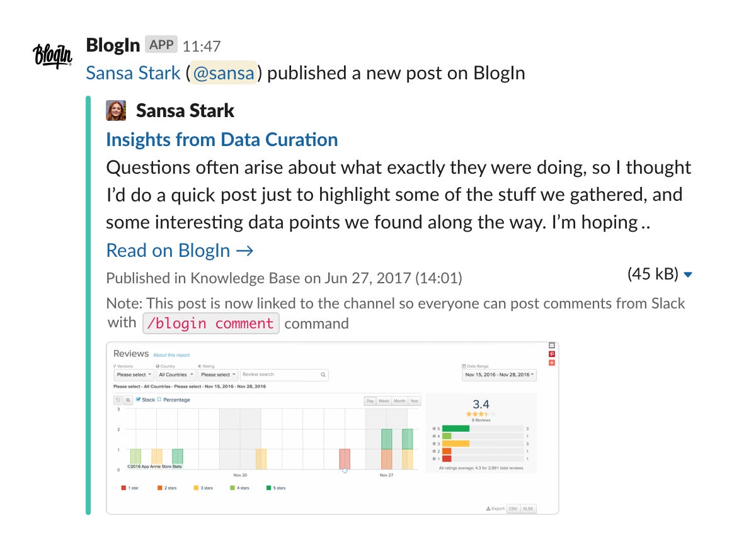
Task: Open the Rating Please select dropdown
Action: [x=219, y=375]
